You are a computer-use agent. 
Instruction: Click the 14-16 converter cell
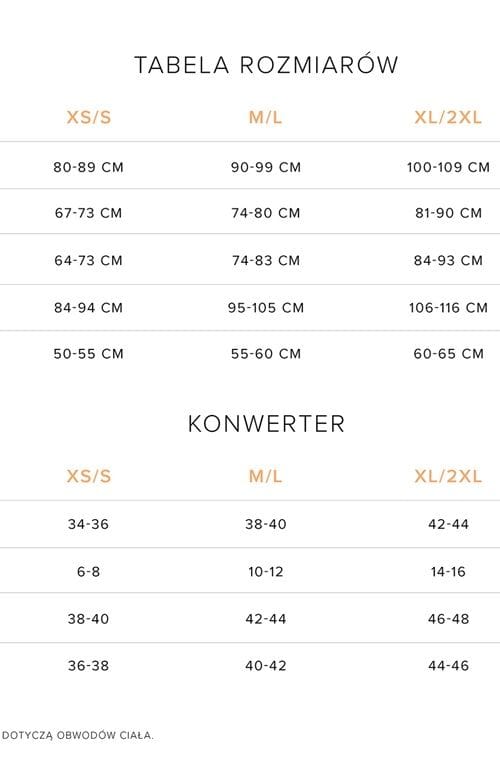448,572
